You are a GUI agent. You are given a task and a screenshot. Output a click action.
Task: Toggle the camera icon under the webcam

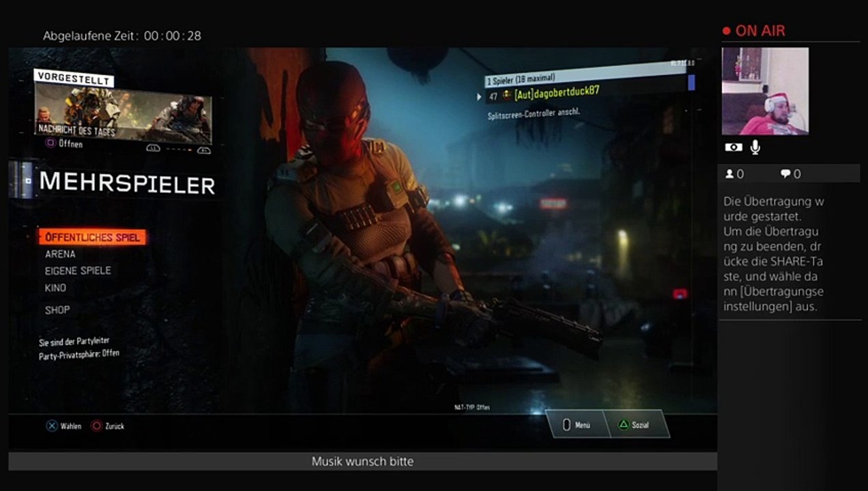pos(733,147)
